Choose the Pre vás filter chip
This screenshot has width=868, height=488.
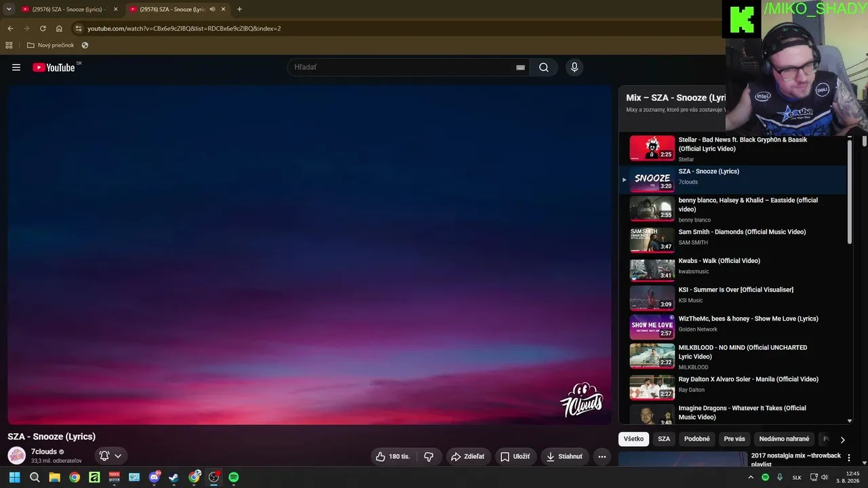pyautogui.click(x=734, y=439)
